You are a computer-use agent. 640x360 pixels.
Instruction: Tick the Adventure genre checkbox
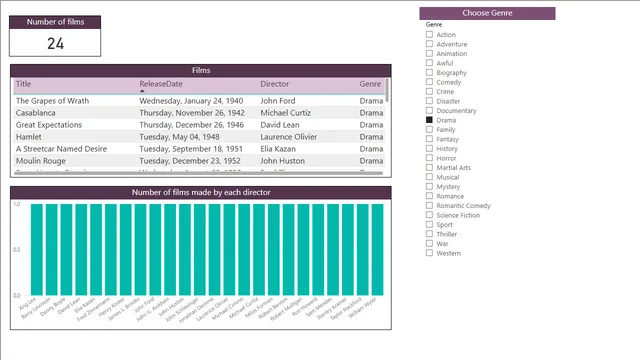coord(429,44)
